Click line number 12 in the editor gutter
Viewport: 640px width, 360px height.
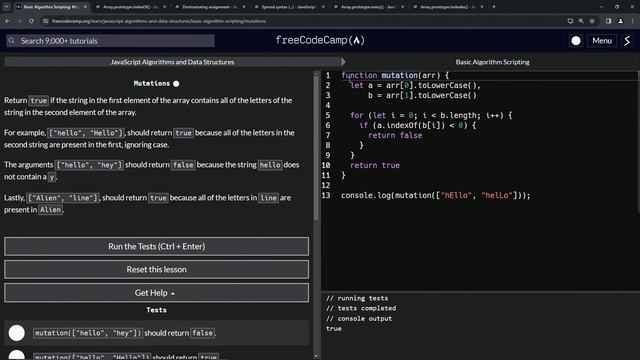tap(326, 185)
